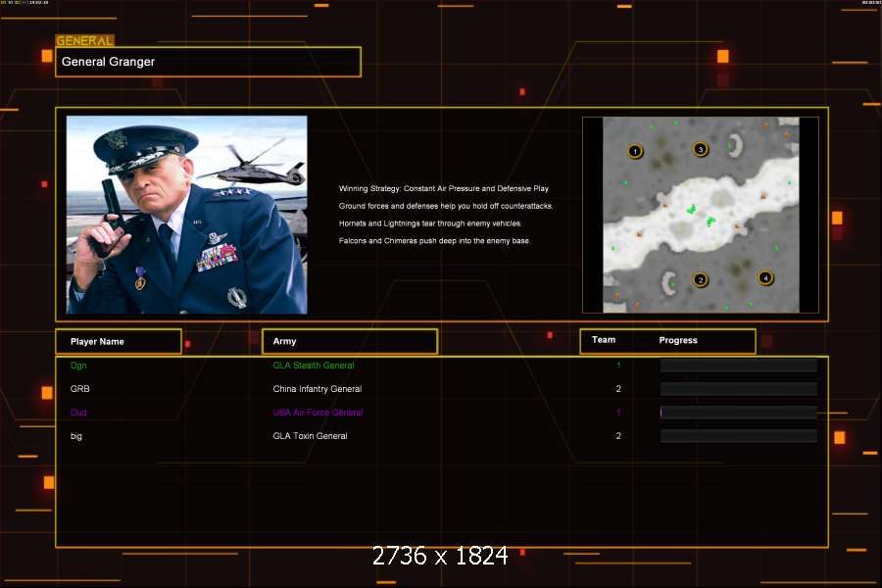Click the General Granger name field

pyautogui.click(x=208, y=62)
